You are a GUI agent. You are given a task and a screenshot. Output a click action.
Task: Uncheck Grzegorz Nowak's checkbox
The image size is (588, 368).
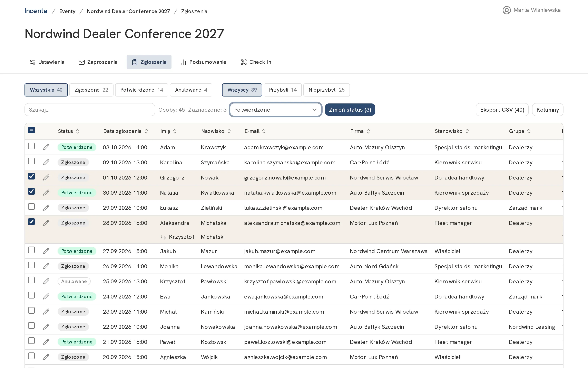31,176
